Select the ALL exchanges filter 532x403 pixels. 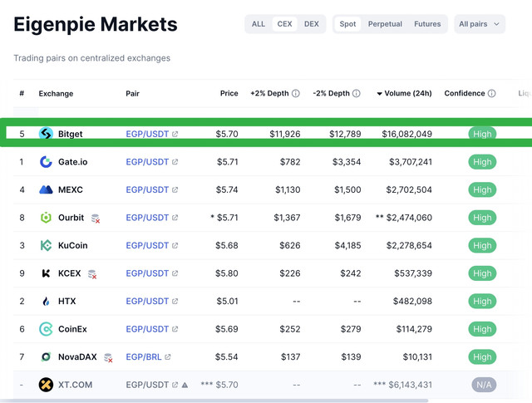[259, 24]
